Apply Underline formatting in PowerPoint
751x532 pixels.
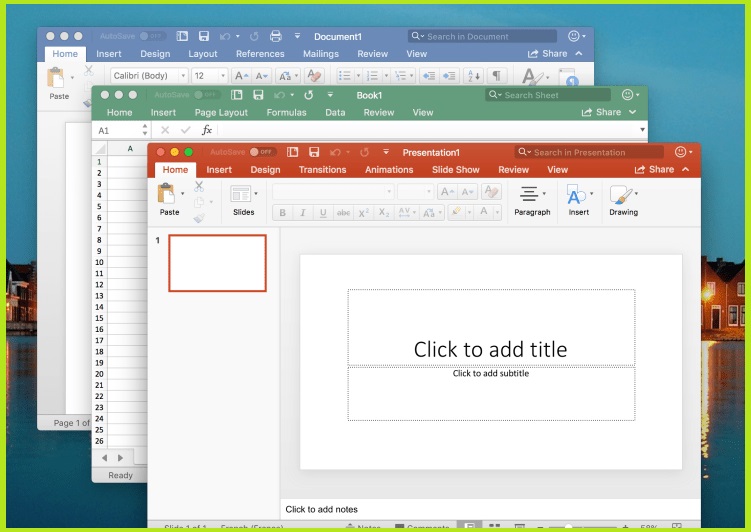point(323,213)
